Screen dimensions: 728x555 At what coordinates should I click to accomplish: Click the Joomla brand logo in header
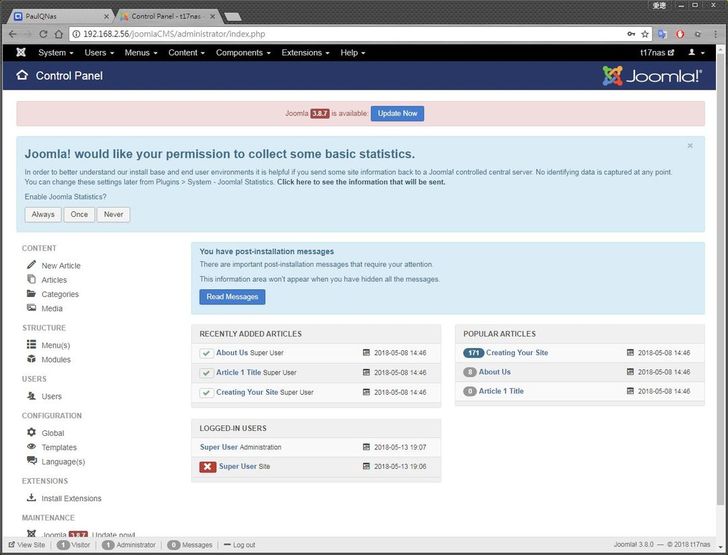coord(652,76)
